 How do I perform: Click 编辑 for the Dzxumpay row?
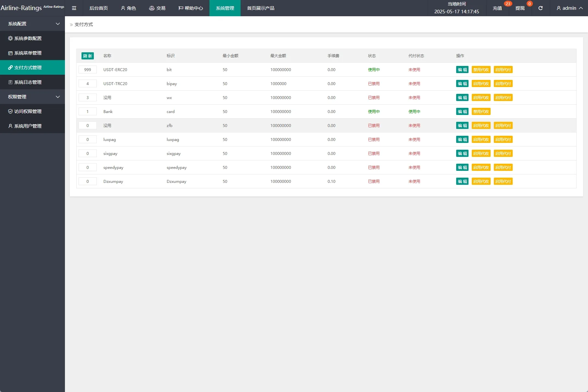click(x=462, y=182)
